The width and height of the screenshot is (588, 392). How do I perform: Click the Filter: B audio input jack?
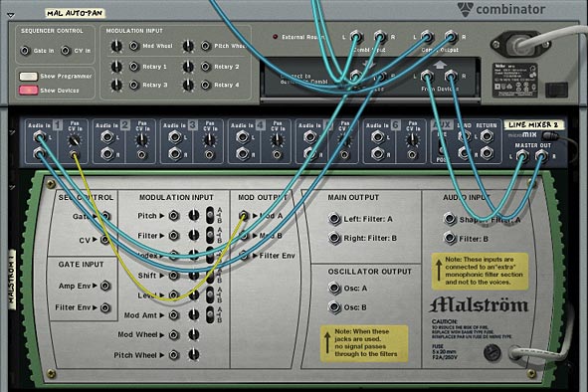coord(450,238)
